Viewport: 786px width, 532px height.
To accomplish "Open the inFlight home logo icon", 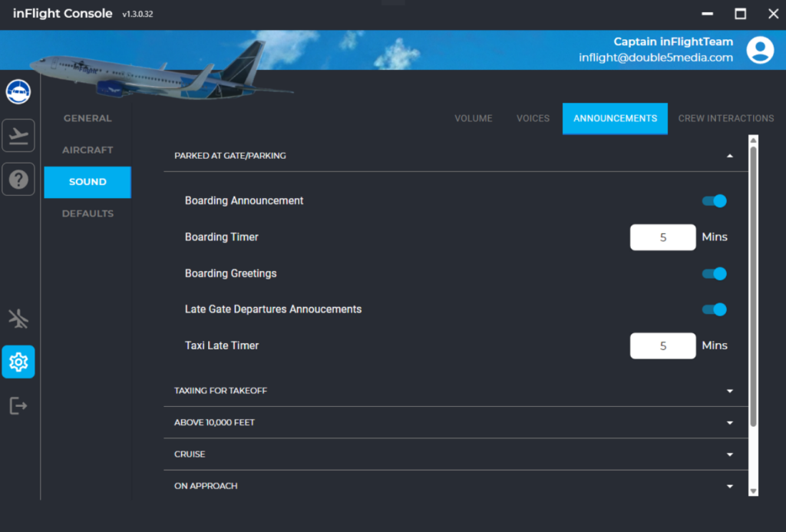I will [18, 92].
